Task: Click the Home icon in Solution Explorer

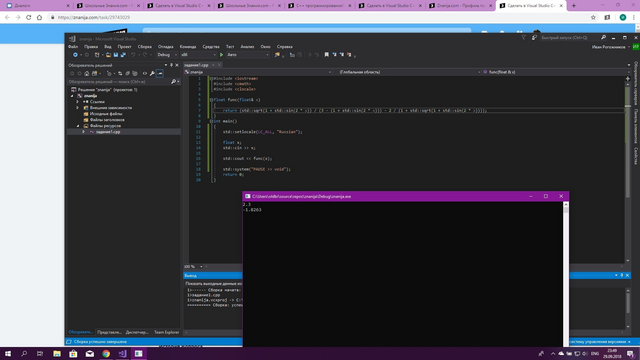Action: pos(87,73)
